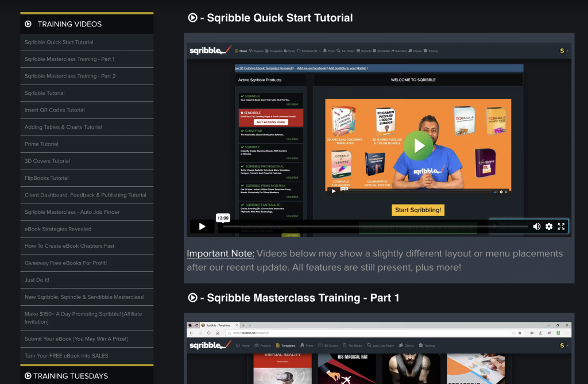Viewport: 588px width, 384px height.
Task: Click the underlined Important Note: text
Action: click(x=220, y=254)
